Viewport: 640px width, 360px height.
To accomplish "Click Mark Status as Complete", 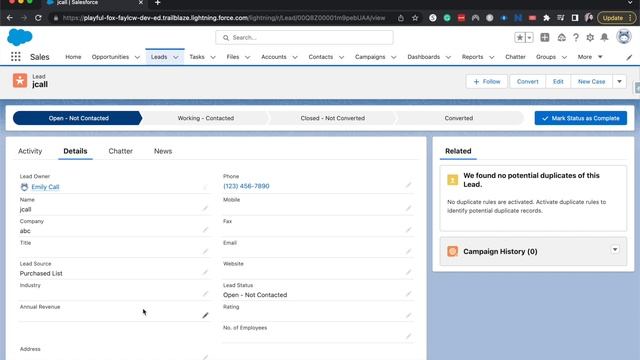I will 580,118.
